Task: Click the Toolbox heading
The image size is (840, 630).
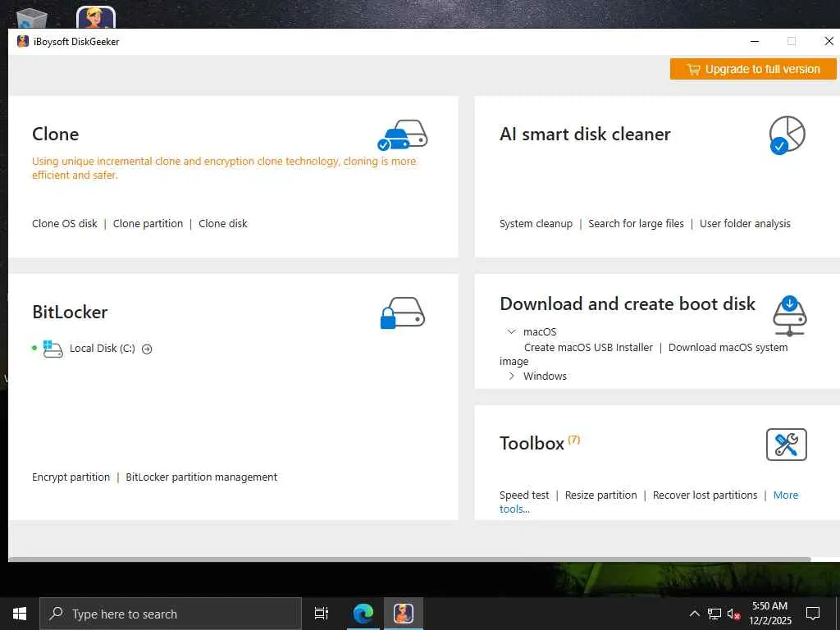Action: [532, 444]
